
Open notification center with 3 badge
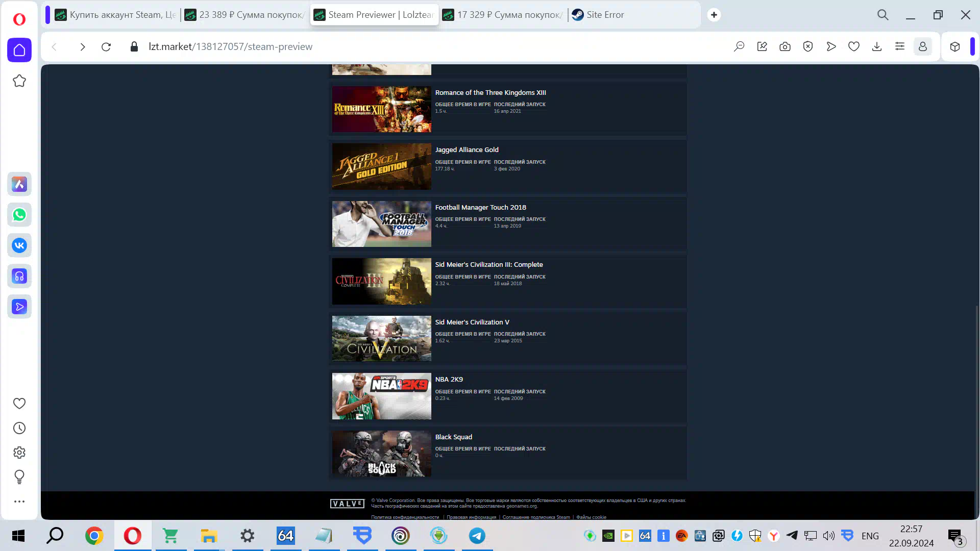tap(957, 537)
